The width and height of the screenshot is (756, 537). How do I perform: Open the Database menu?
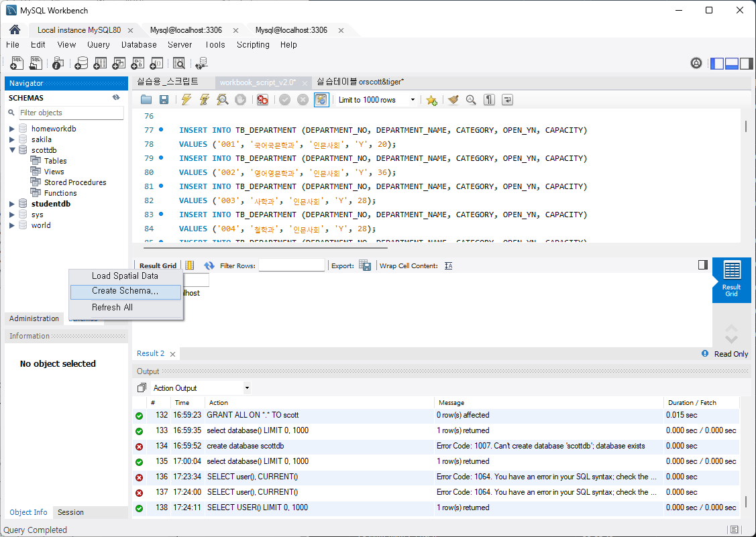pos(139,45)
